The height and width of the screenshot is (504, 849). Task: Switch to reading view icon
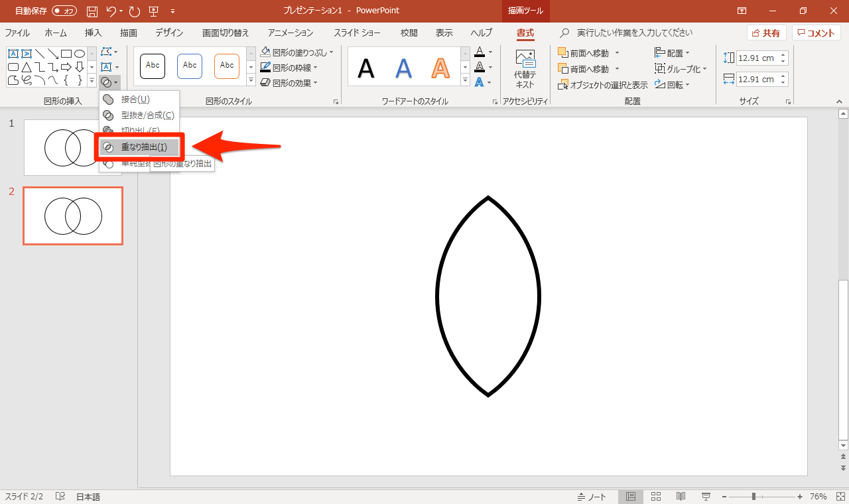[681, 497]
